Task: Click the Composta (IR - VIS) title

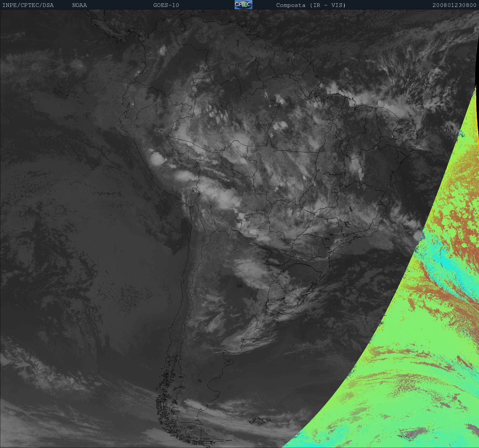Action: point(311,5)
